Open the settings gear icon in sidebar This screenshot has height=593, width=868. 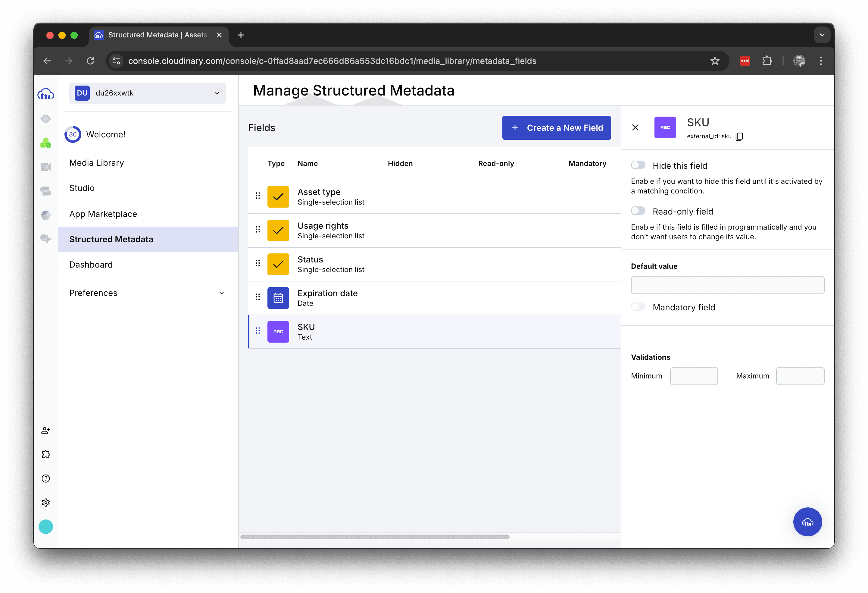(45, 503)
